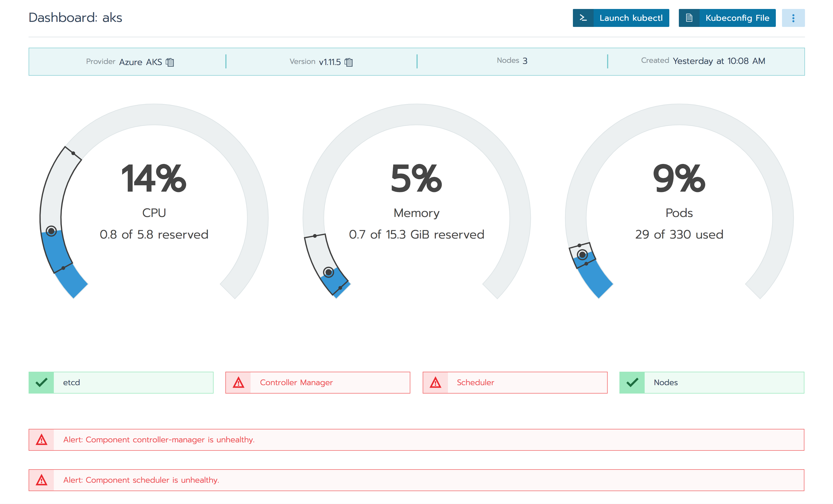
Task: Click the 14% CPU reserved figure
Action: [x=154, y=179]
